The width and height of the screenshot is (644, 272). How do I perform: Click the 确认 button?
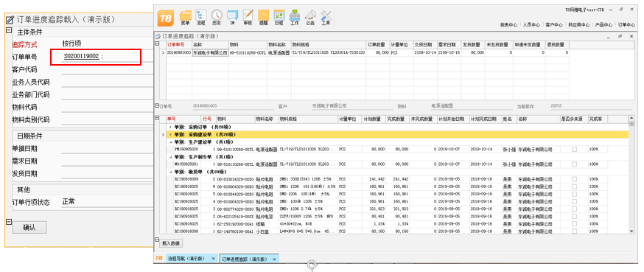pyautogui.click(x=29, y=227)
